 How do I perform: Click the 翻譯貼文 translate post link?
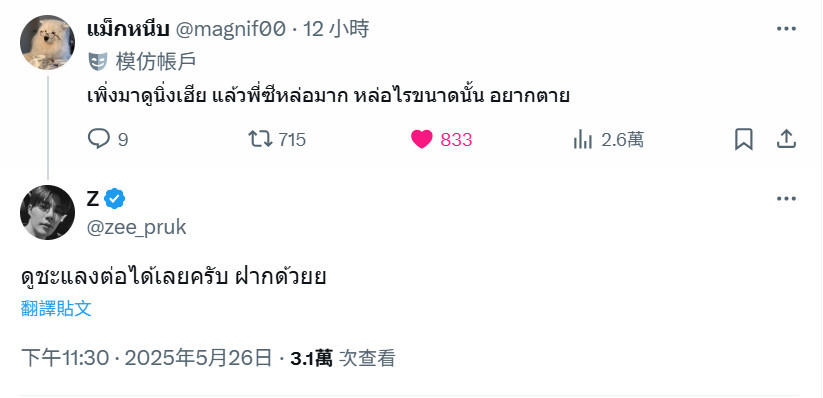[56, 309]
